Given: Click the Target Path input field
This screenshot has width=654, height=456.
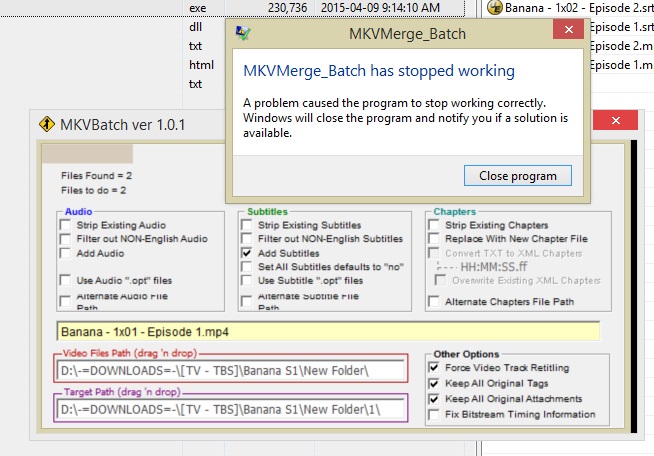Looking at the screenshot, I should click(x=231, y=409).
